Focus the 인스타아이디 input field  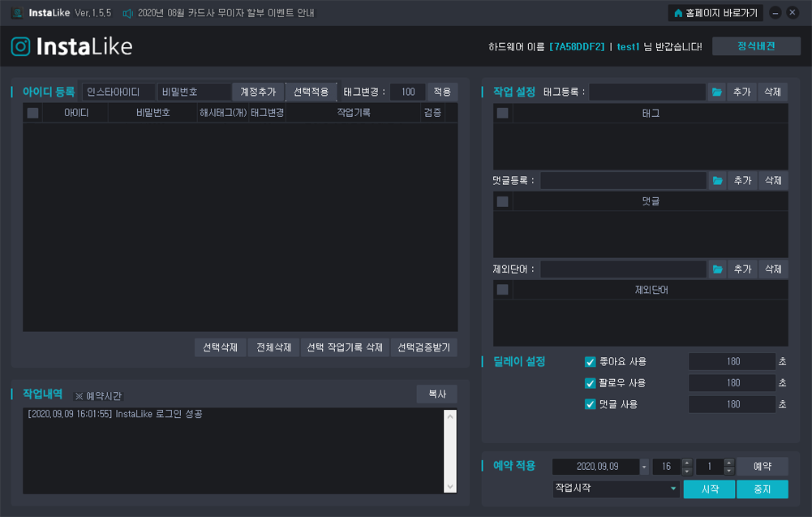pos(118,92)
